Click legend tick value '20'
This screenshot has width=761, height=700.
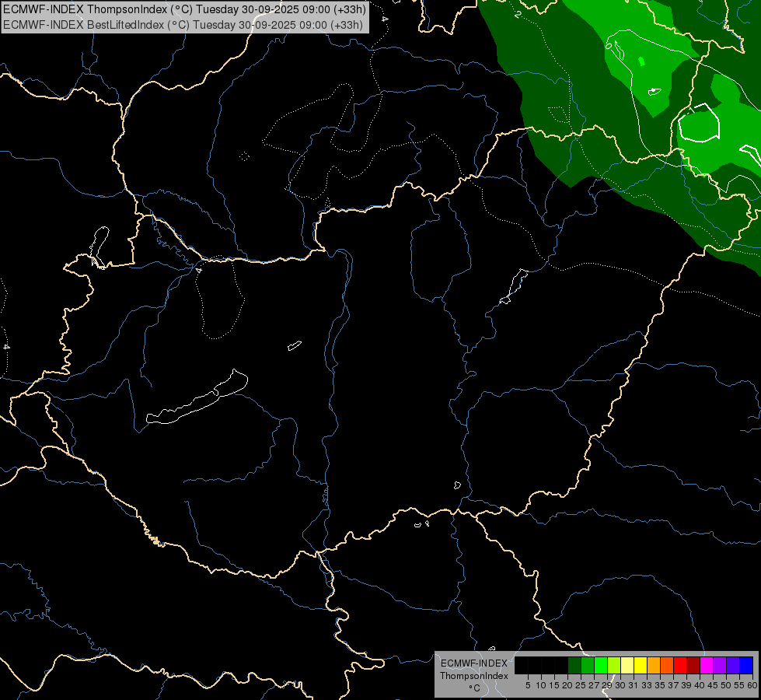(567, 685)
